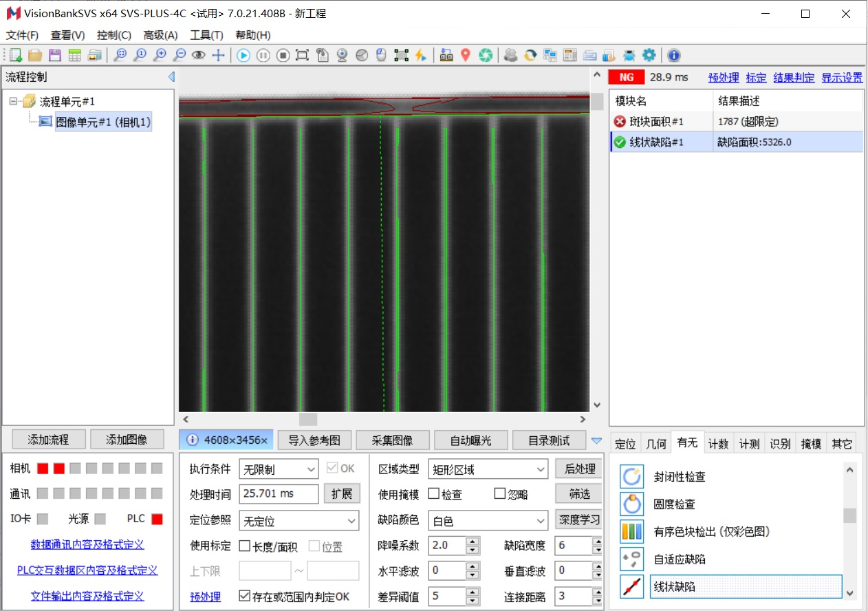868x611 pixels.
Task: Click the zoom-to-fit magnifier icon
Action: coord(120,56)
